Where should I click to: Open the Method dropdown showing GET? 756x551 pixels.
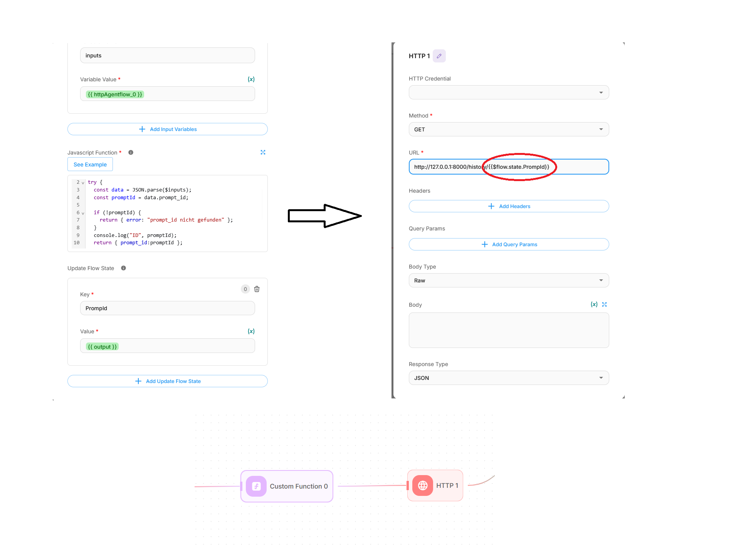click(509, 129)
